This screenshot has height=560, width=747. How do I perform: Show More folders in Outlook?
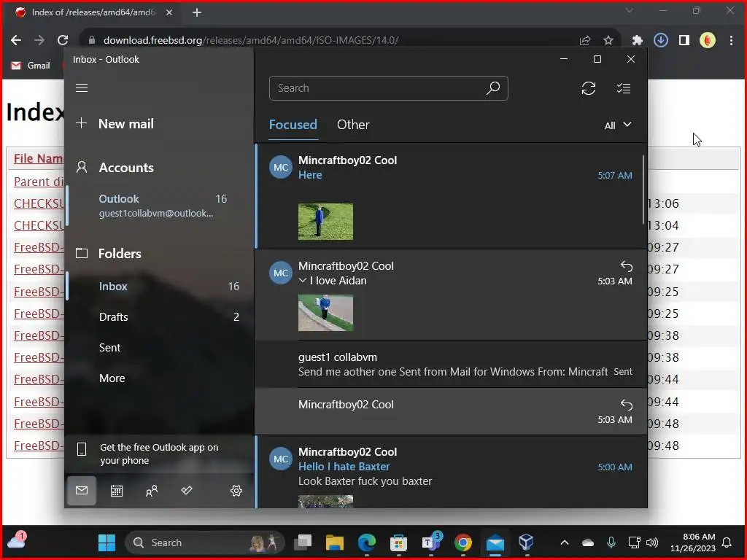[158, 378]
